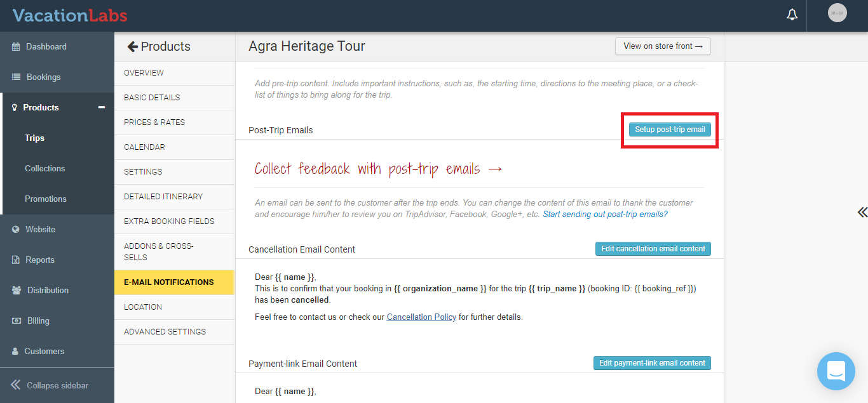Click the notification bell icon

pos(792,15)
